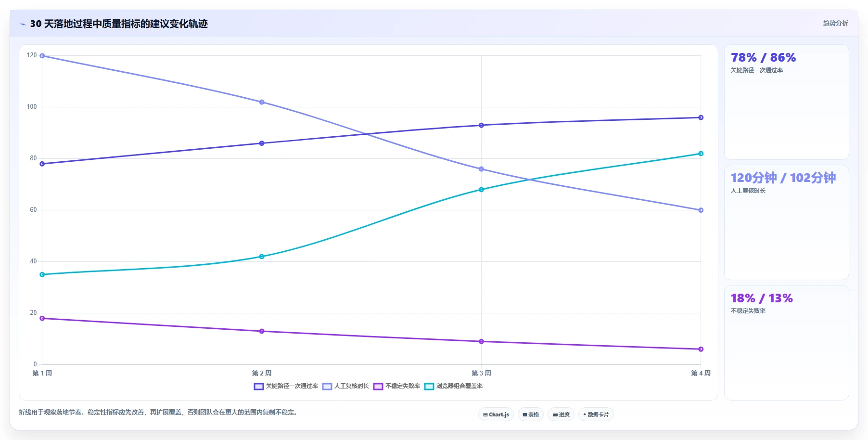Select 浏览器组合覆盖率 point at 第 2 周

click(x=262, y=257)
